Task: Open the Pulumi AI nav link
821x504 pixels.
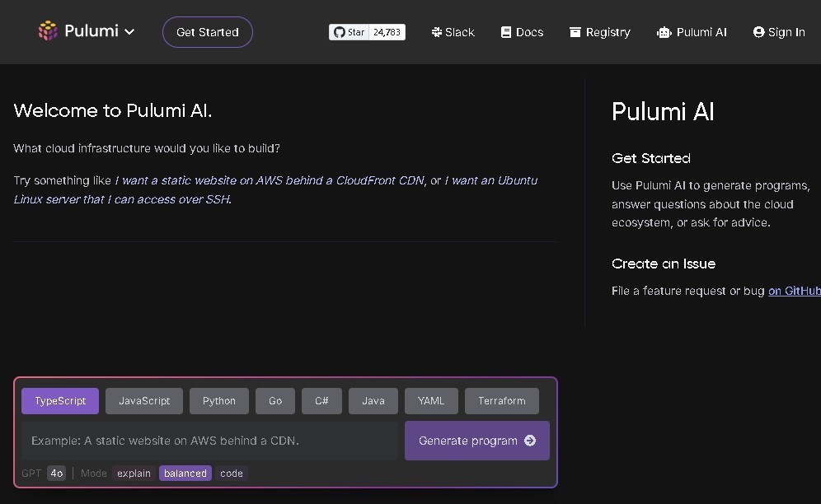Action: point(692,32)
